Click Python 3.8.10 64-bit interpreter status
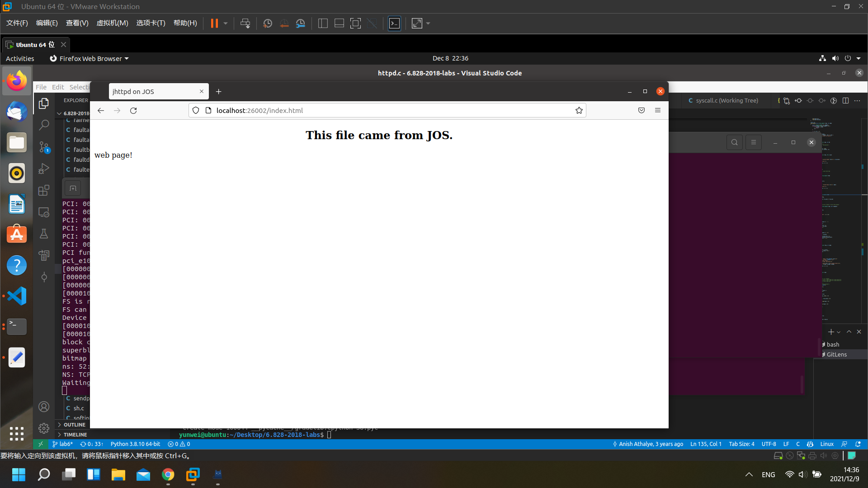Viewport: 868px width, 488px height. point(135,444)
